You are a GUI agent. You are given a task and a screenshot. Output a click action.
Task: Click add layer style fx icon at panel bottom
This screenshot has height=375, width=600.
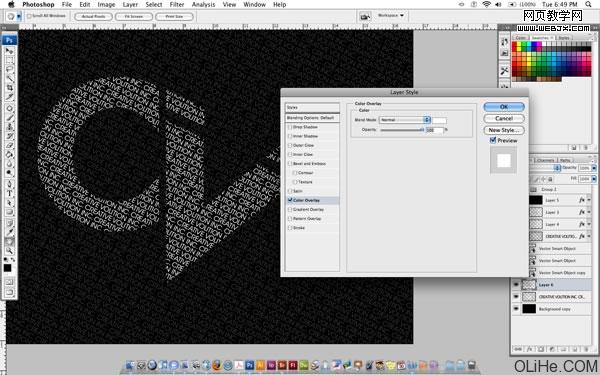(530, 349)
